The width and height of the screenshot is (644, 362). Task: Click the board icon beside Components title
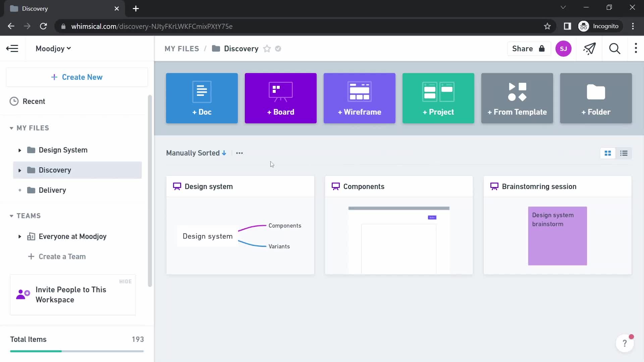pos(336,186)
